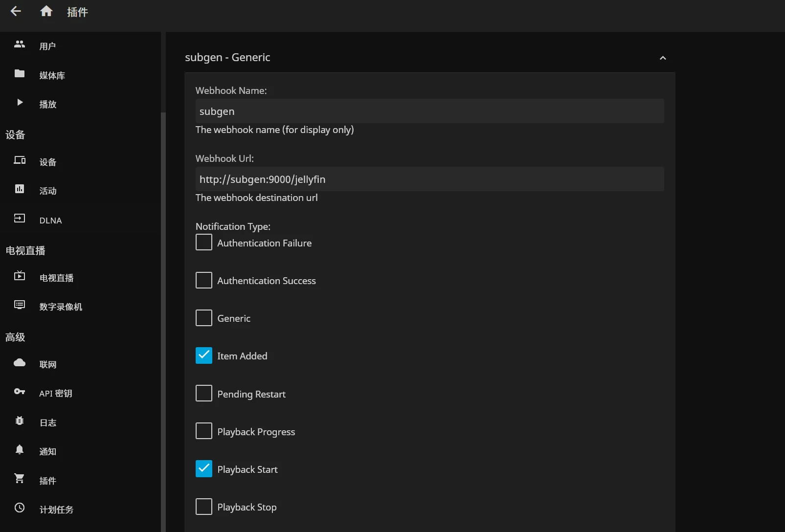This screenshot has width=785, height=532.
Task: Open the networking cloud menu entry
Action: point(47,364)
